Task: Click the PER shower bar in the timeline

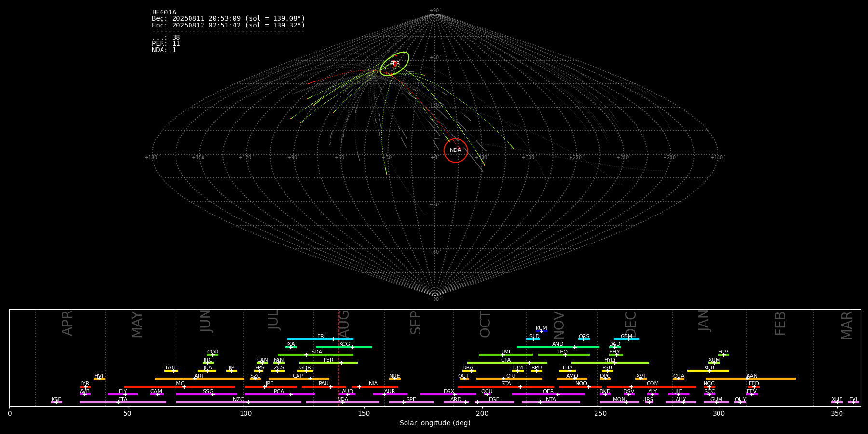Action: [x=328, y=363]
